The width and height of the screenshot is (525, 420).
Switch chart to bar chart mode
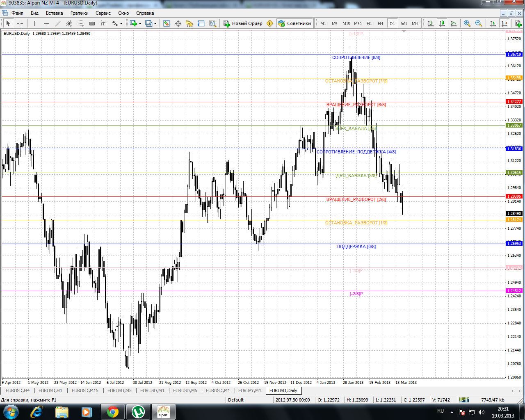pos(431,23)
